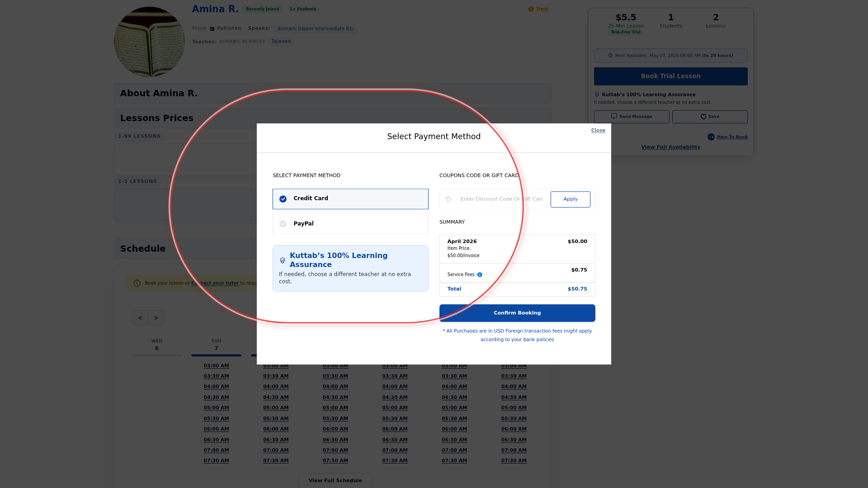The height and width of the screenshot is (488, 868).
Task: Go to the next schedule week
Action: (156, 318)
